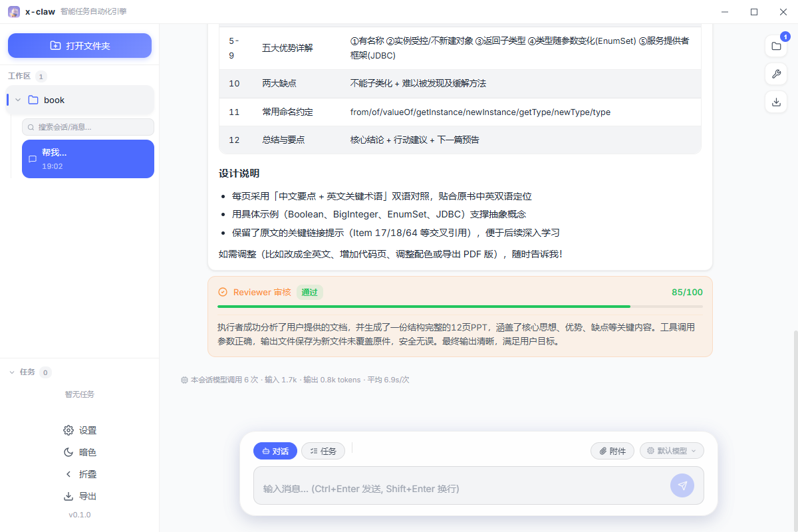Screen dimensions: 798x532
Task: Click the x-claw app logo icon
Action: point(13,11)
